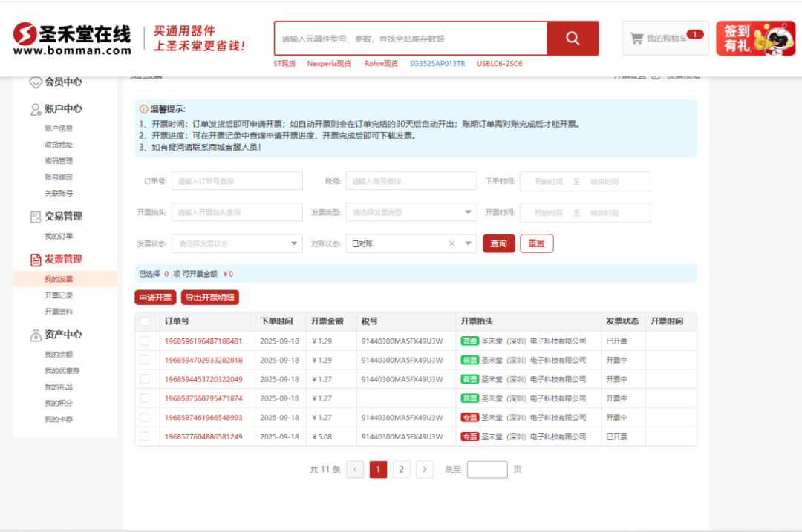This screenshot has height=532, width=802.
Task: Navigate to 我的订单 in sidebar
Action: pos(59,237)
